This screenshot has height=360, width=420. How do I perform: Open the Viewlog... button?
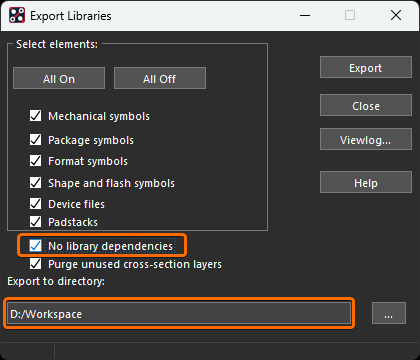click(366, 139)
